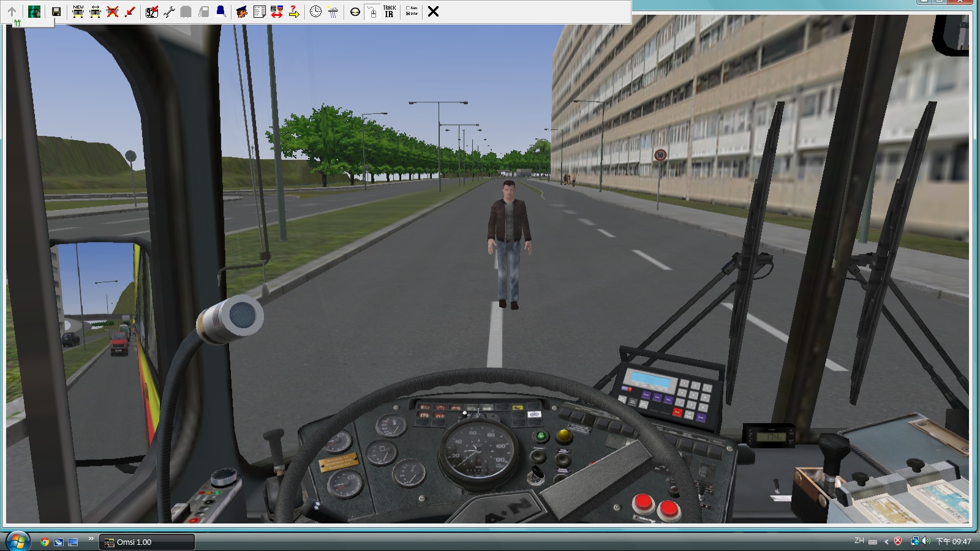Place a new bus with the NEW icon
Screen dimensions: 980x551
tap(78, 12)
